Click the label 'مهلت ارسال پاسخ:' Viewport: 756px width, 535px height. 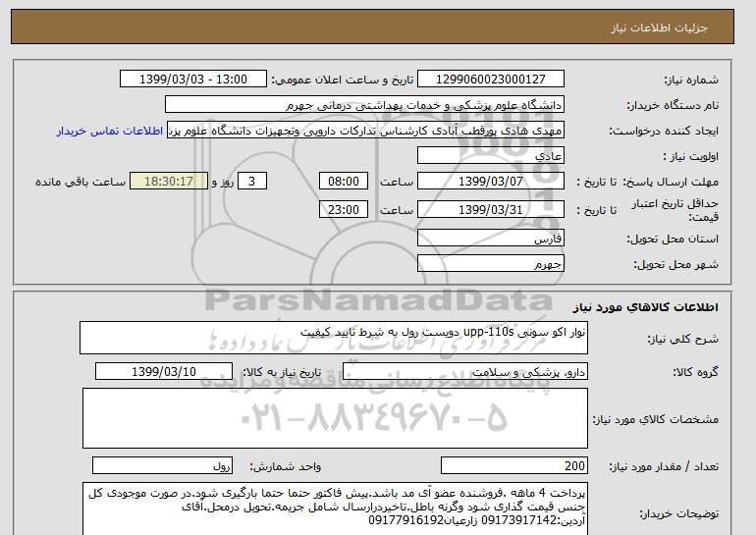[x=671, y=182]
